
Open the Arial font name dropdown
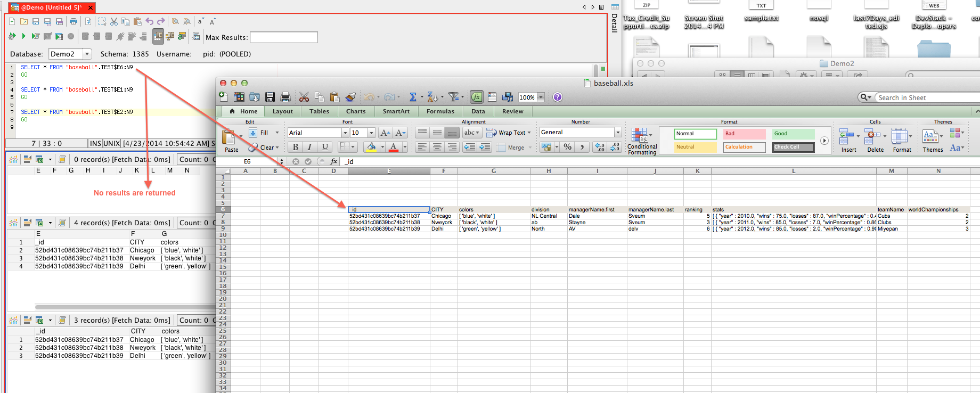(345, 133)
